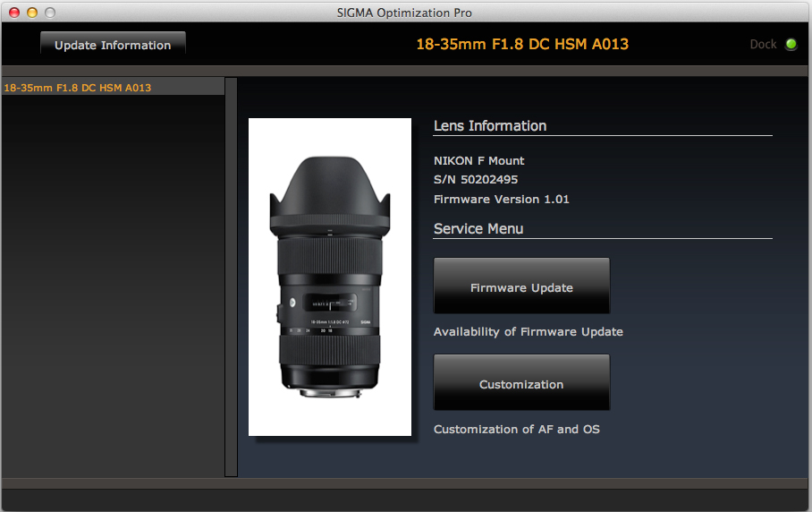Click the Dock label text
This screenshot has height=512, width=812.
tap(763, 45)
